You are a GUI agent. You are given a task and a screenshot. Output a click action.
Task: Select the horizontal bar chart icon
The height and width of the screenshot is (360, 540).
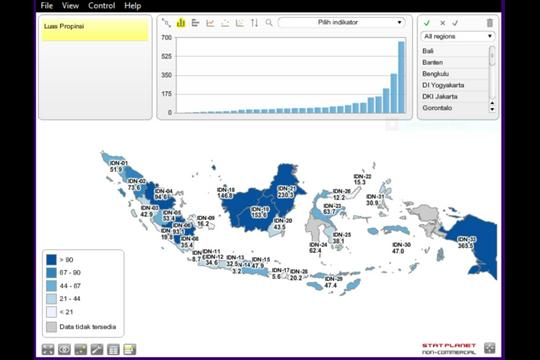[x=195, y=23]
